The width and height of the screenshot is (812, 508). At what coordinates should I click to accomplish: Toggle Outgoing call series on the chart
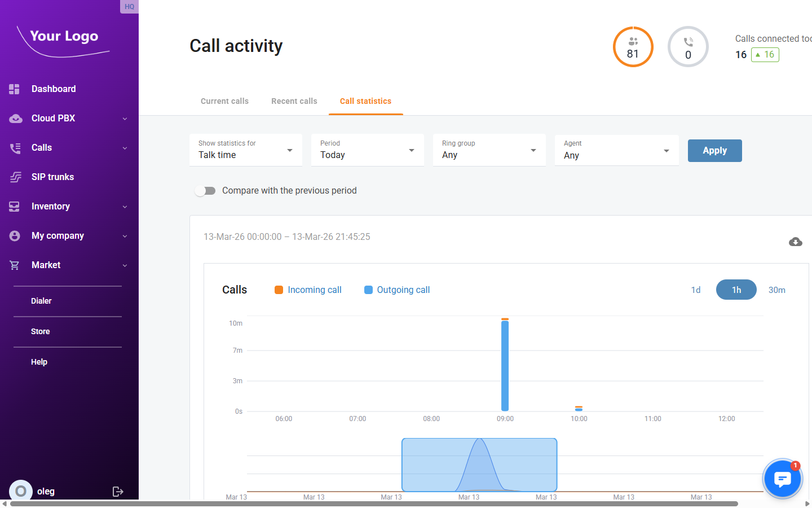click(396, 290)
